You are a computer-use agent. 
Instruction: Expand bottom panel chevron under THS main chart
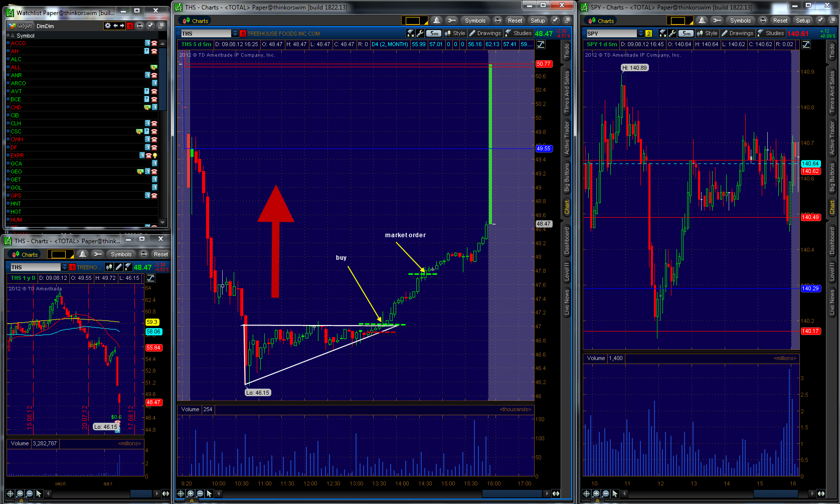pos(191,501)
